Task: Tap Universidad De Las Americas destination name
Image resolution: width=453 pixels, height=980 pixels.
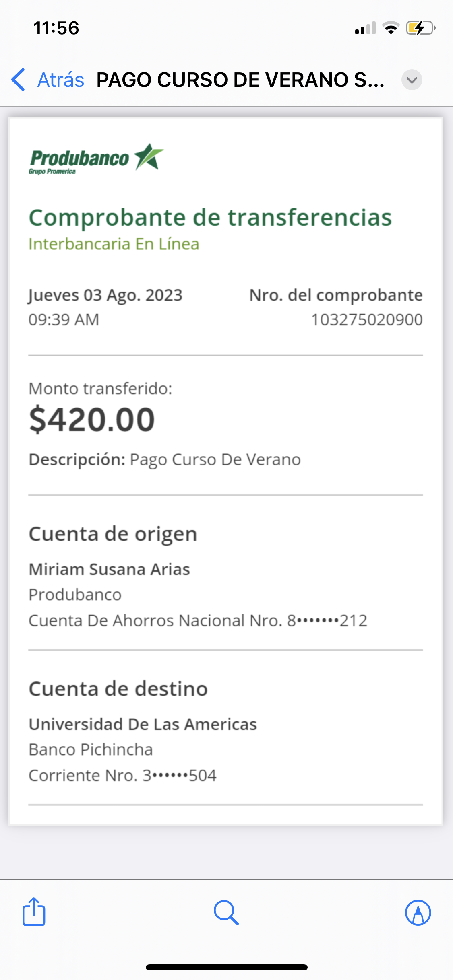Action: pos(143,724)
